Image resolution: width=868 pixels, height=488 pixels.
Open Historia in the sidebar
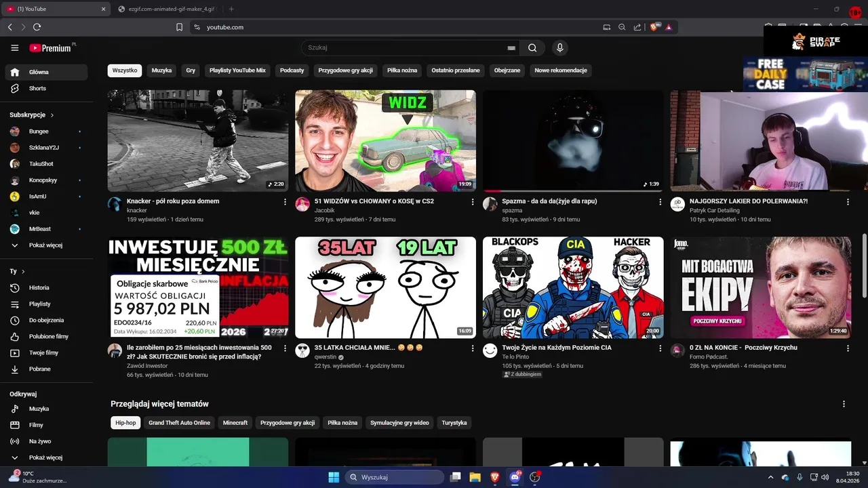tap(46, 287)
